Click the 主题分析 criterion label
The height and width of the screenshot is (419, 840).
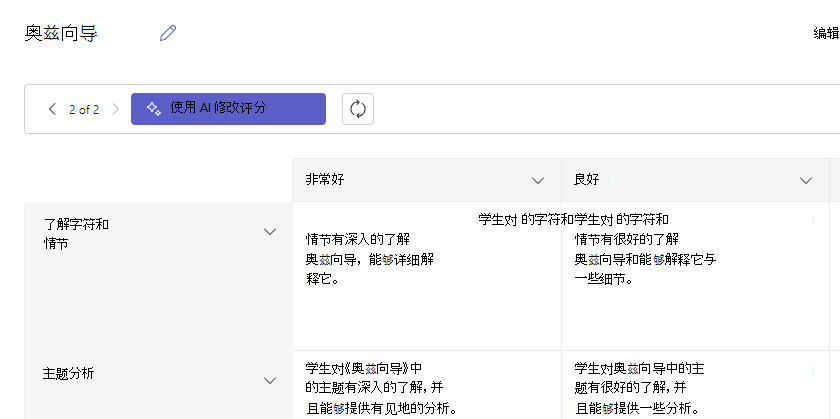click(69, 373)
